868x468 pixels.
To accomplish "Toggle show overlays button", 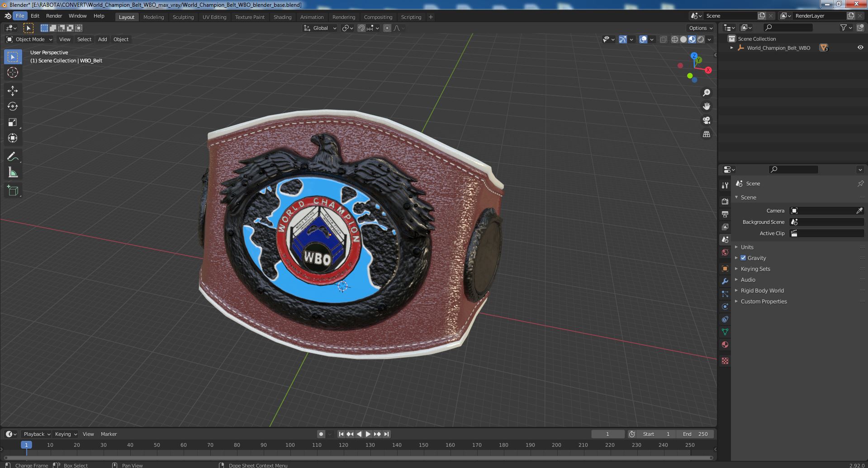I will pos(643,39).
